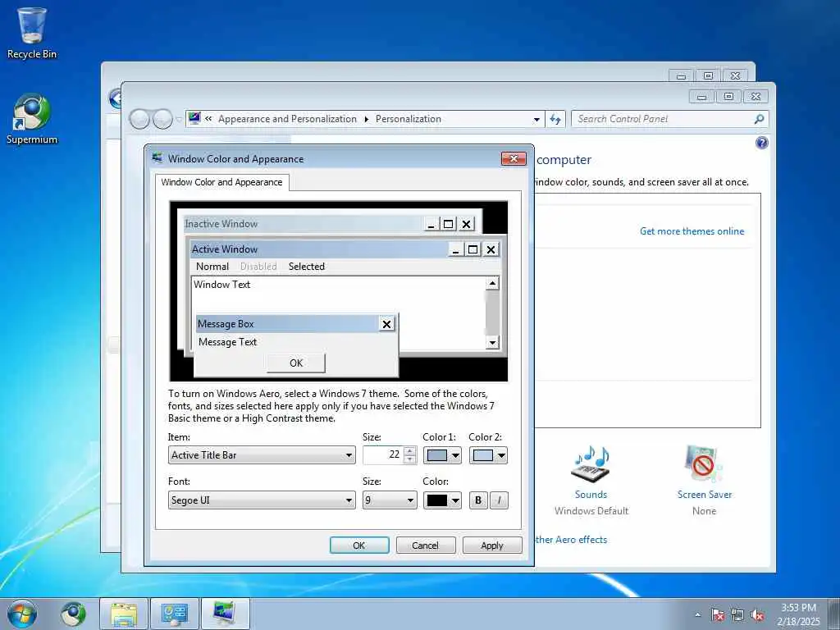Click Appearance and Personalization breadcrumb
The height and width of the screenshot is (630, 840).
tap(287, 119)
